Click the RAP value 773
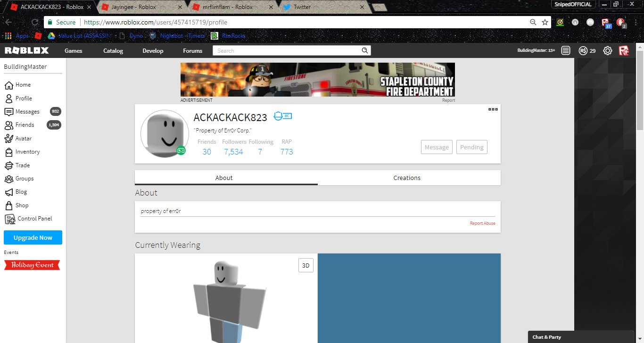This screenshot has height=343, width=644. [x=287, y=152]
